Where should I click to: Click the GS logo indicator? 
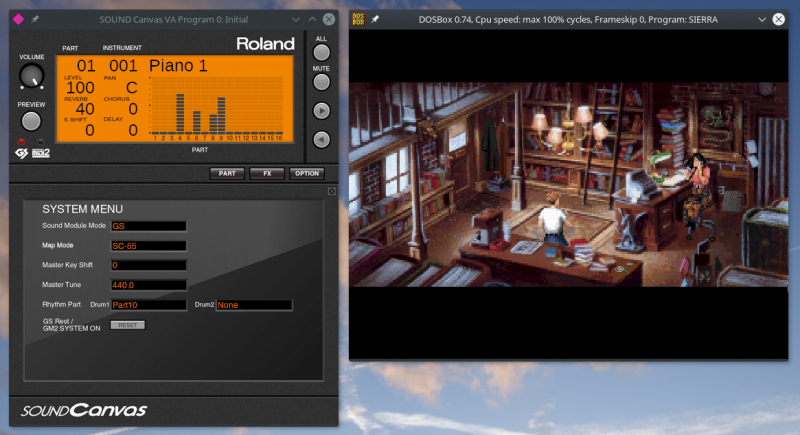click(20, 153)
